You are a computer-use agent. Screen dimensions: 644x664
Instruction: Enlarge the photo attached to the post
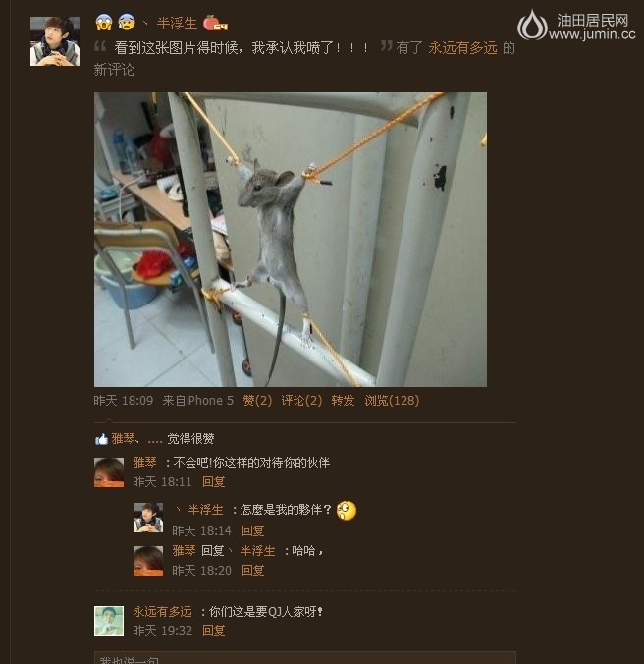point(291,240)
